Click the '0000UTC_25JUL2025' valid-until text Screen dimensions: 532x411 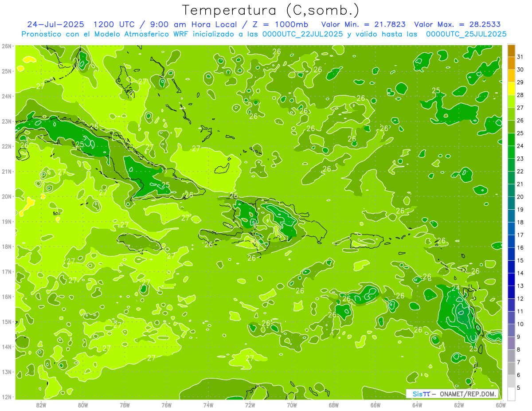466,34
